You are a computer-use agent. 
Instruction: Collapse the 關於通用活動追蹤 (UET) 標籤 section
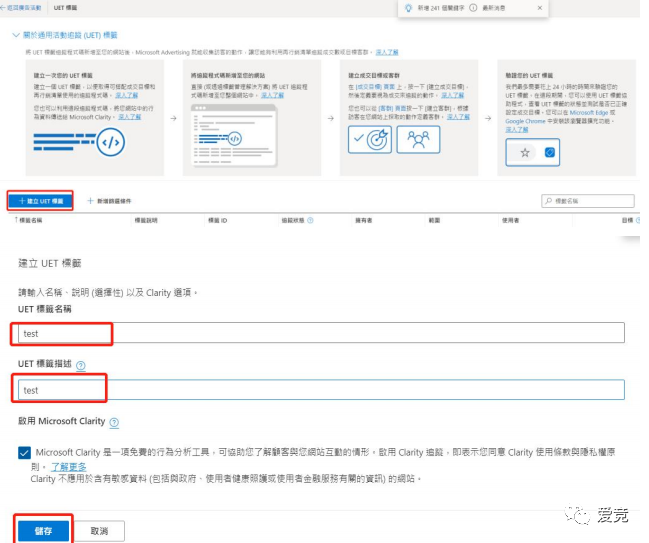pos(65,35)
